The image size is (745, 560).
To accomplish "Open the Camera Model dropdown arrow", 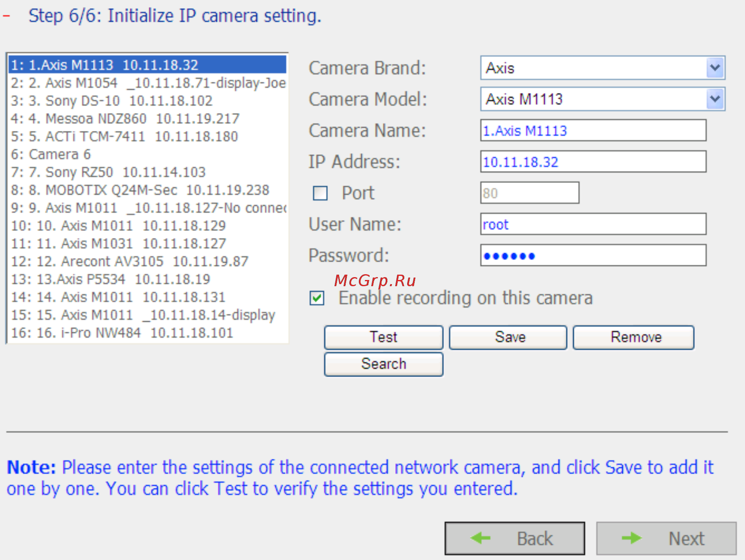I will 715,99.
